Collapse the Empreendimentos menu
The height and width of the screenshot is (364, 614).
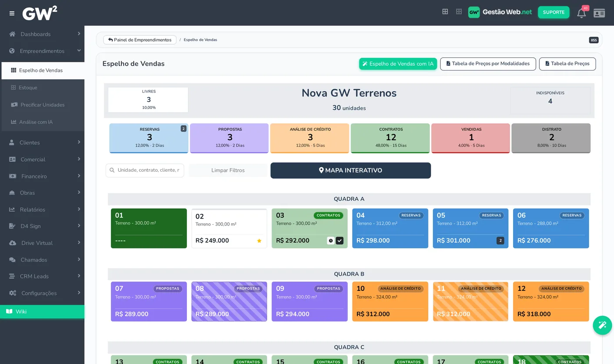43,51
